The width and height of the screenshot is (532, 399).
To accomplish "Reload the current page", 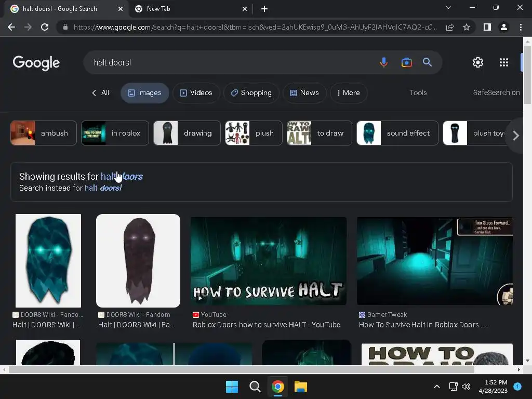I will [x=45, y=27].
